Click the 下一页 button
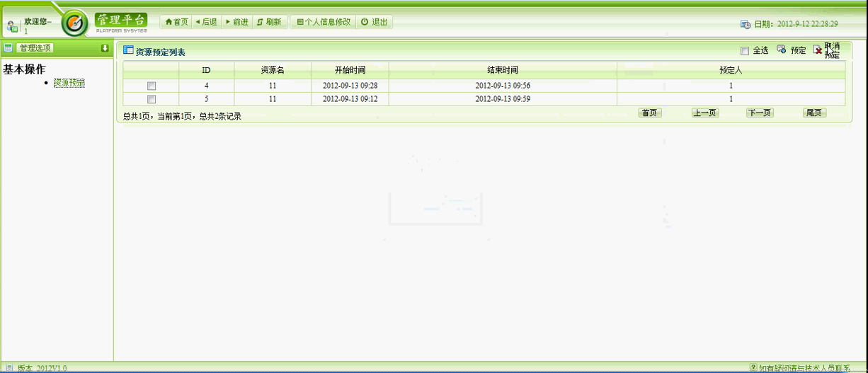 760,113
